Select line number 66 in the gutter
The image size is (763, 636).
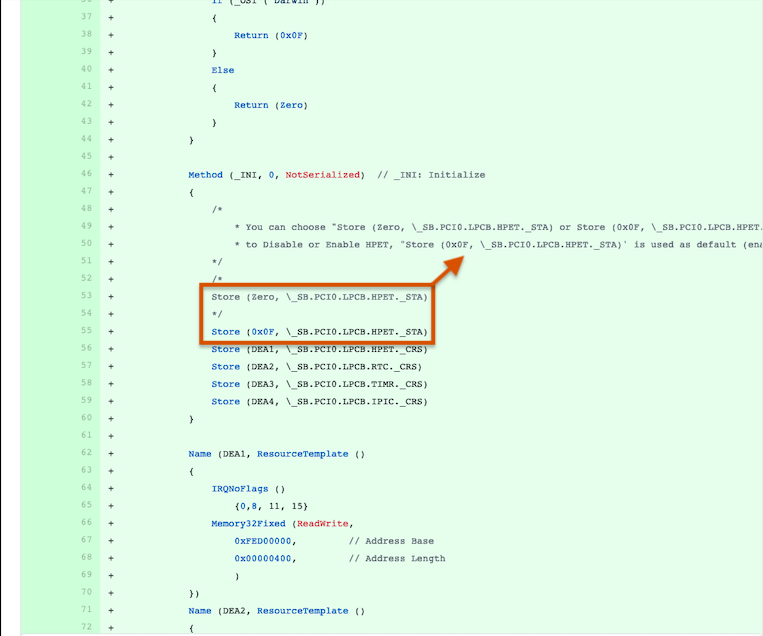coord(87,522)
